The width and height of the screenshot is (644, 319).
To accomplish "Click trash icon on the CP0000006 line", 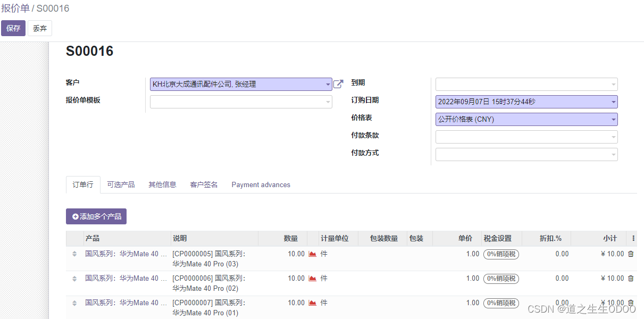I will tap(631, 279).
